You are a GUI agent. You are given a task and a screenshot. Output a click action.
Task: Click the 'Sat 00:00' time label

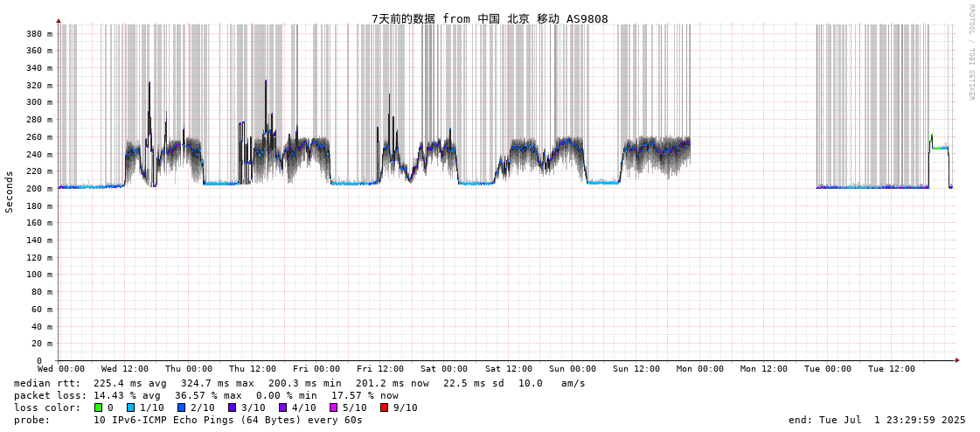coord(445,370)
